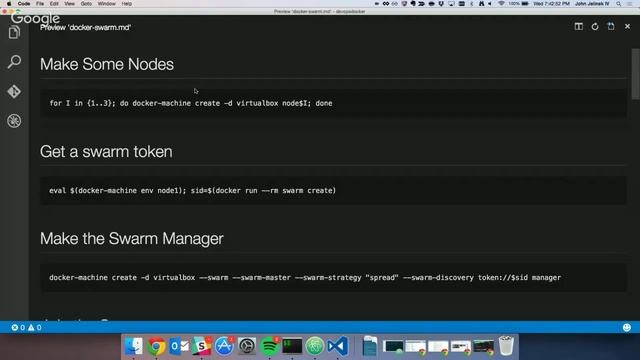Switch to Visual Studio Code in the Dock
Image resolution: width=640 pixels, height=360 pixels.
[337, 346]
